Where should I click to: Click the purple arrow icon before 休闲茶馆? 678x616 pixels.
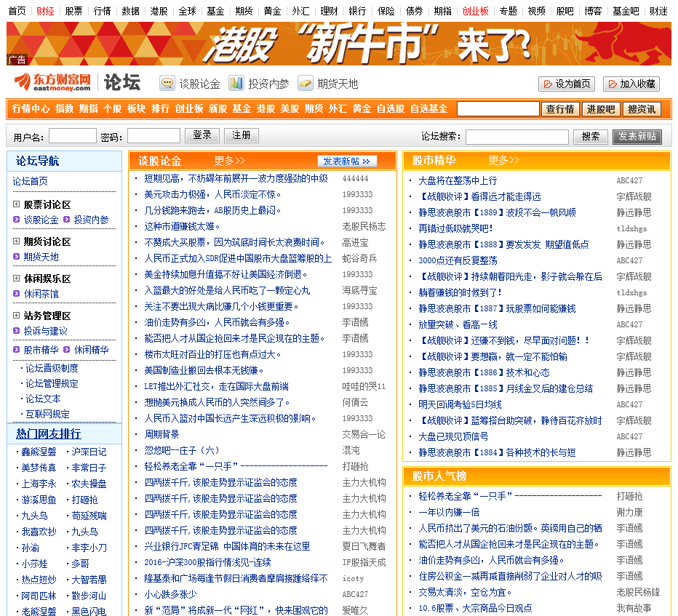pos(17,294)
